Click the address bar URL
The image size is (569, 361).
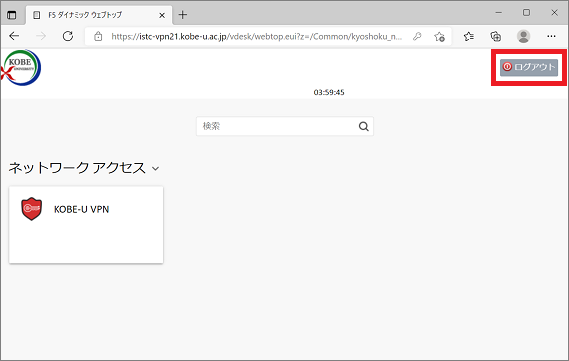(x=257, y=36)
